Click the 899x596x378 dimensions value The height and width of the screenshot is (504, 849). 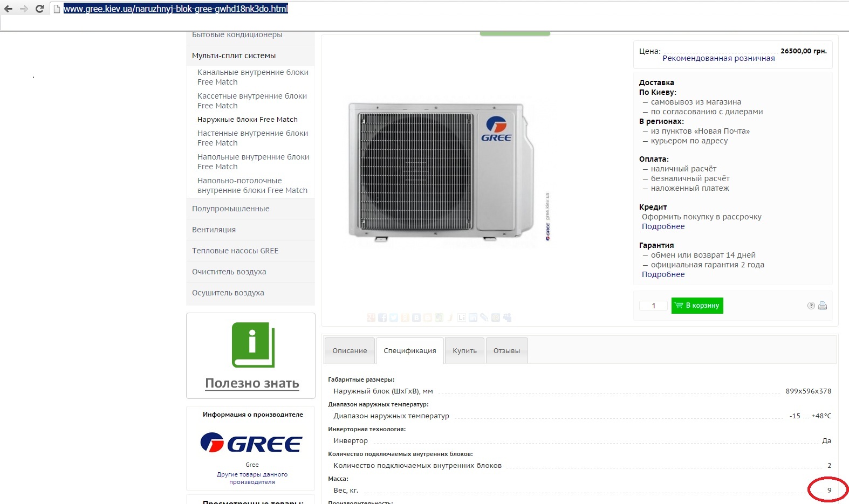[808, 391]
